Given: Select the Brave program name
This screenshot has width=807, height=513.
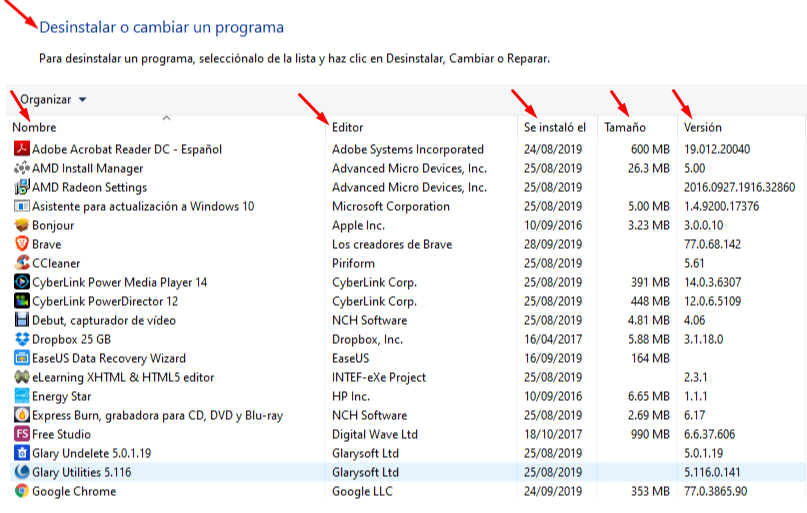Looking at the screenshot, I should [46, 244].
